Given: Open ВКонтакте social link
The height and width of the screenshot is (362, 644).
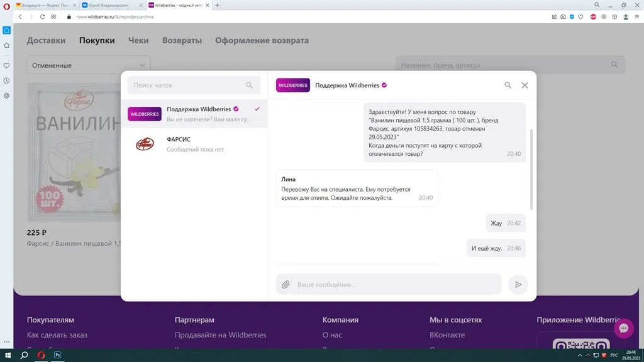Looking at the screenshot, I should (447, 334).
